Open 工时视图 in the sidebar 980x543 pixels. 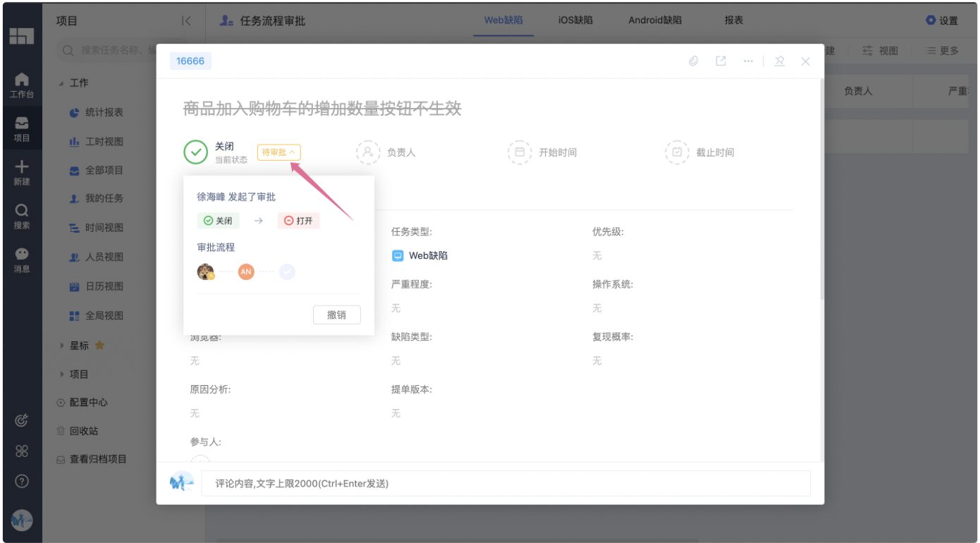click(97, 142)
